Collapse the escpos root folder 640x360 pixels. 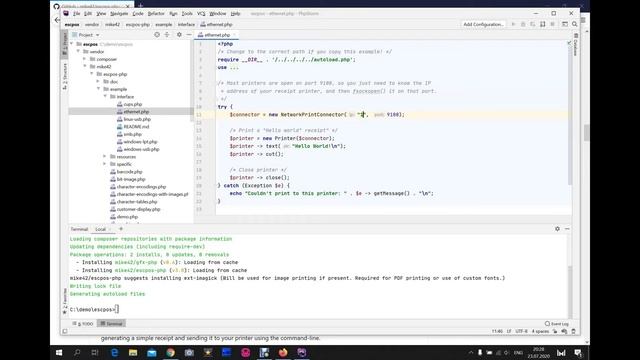pyautogui.click(x=72, y=44)
